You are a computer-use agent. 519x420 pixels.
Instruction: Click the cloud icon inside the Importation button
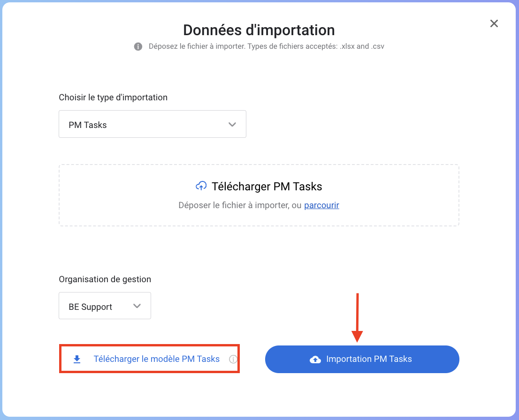(315, 360)
